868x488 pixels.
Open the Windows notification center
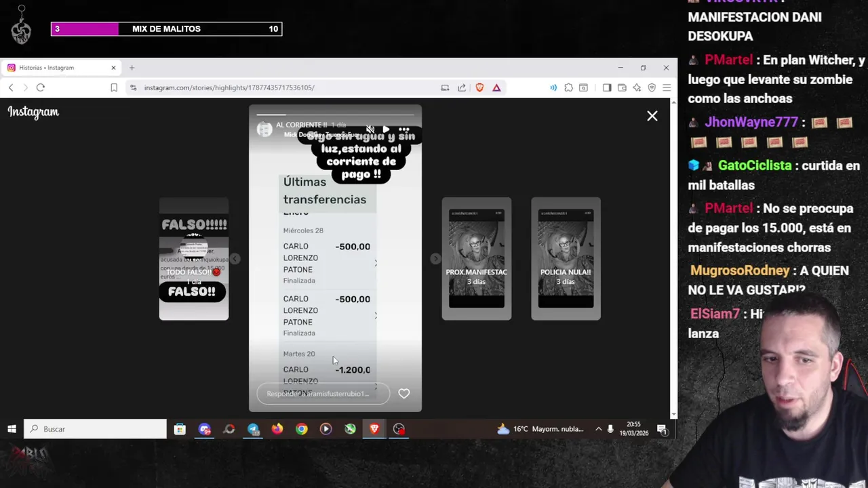coord(662,429)
